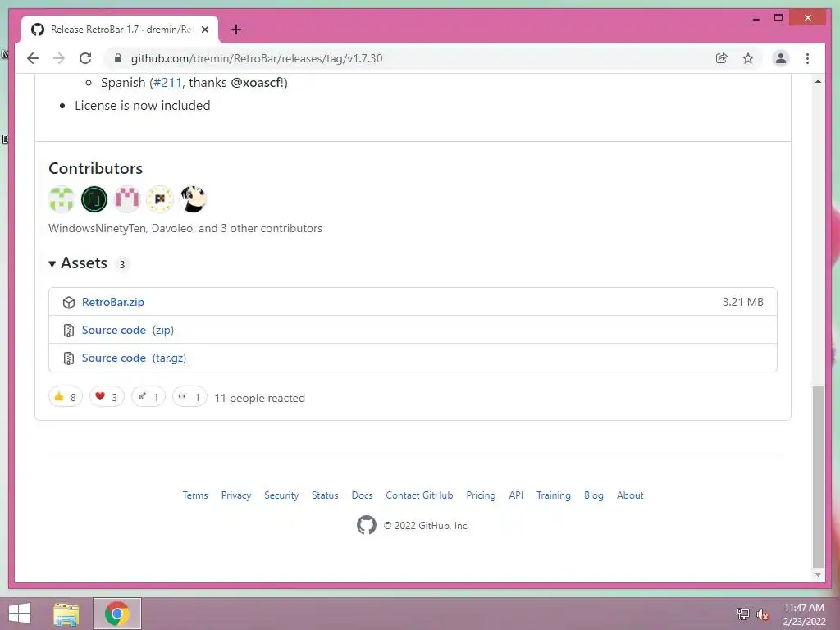Viewport: 840px width, 630px height.
Task: Click the vertical scrollbar thumb
Action: (x=818, y=477)
